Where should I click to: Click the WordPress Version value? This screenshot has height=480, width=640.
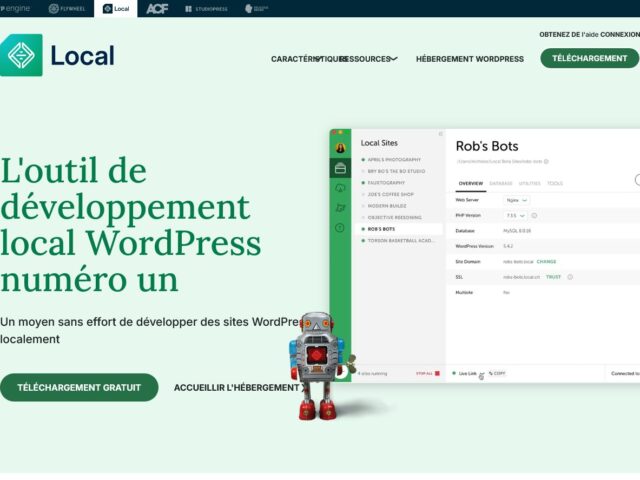508,246
